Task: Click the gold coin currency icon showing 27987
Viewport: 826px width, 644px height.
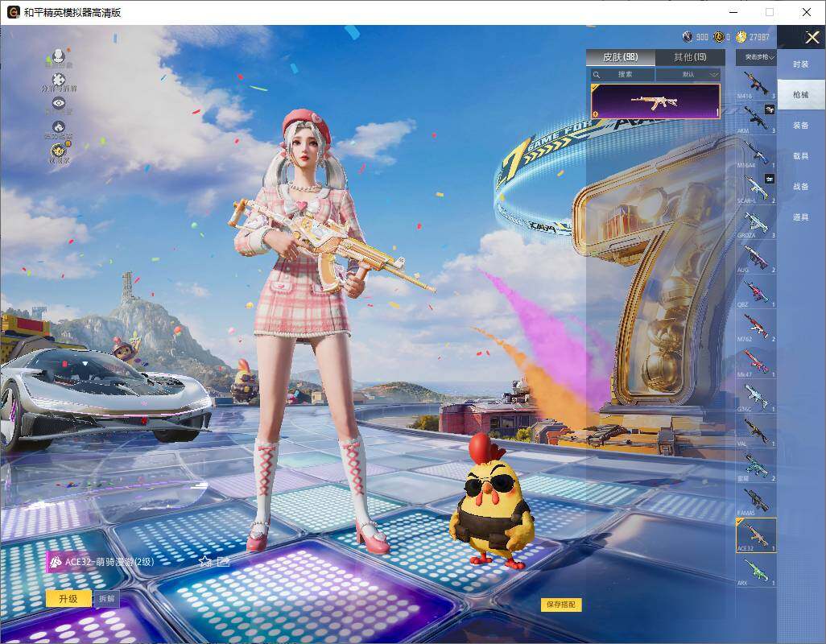Action: (741, 37)
